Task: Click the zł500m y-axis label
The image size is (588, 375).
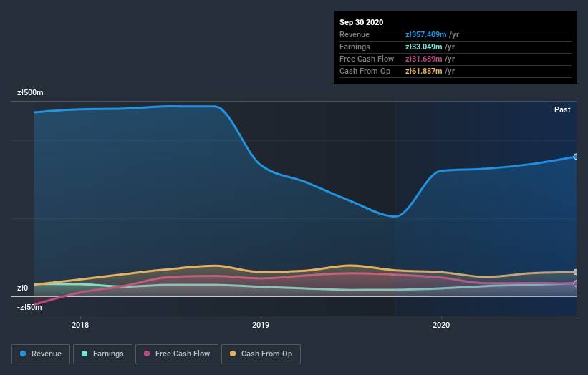Action: coord(30,92)
